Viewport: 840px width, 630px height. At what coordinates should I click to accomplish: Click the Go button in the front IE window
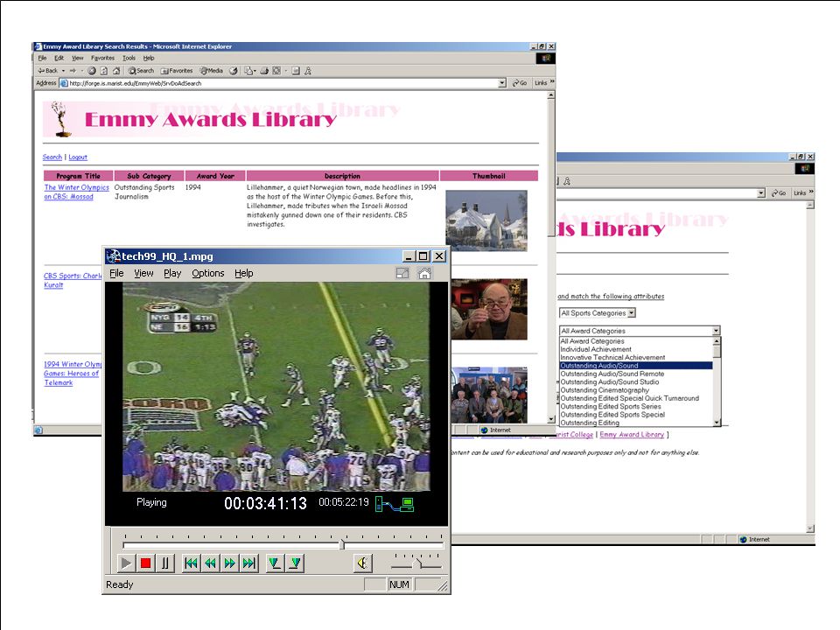(x=520, y=83)
